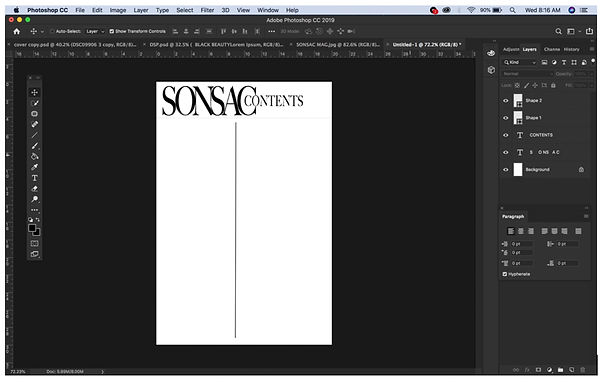Open the 3D cube panel icon
The image size is (600, 385).
pyautogui.click(x=491, y=70)
